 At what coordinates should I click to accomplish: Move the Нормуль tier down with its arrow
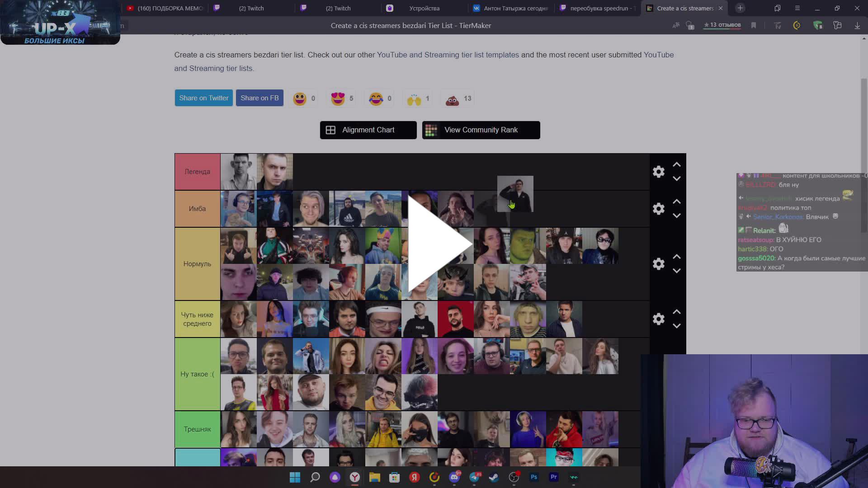coord(677,271)
